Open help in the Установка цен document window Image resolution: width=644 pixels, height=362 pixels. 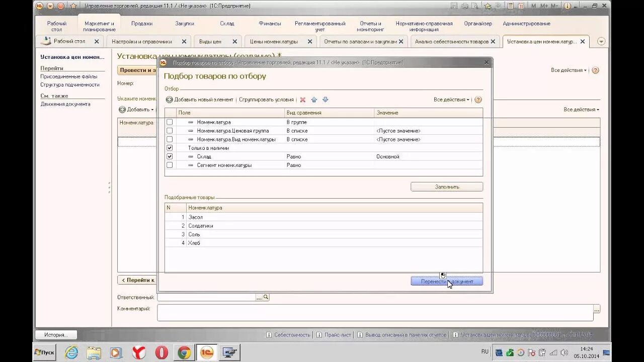pyautogui.click(x=595, y=70)
